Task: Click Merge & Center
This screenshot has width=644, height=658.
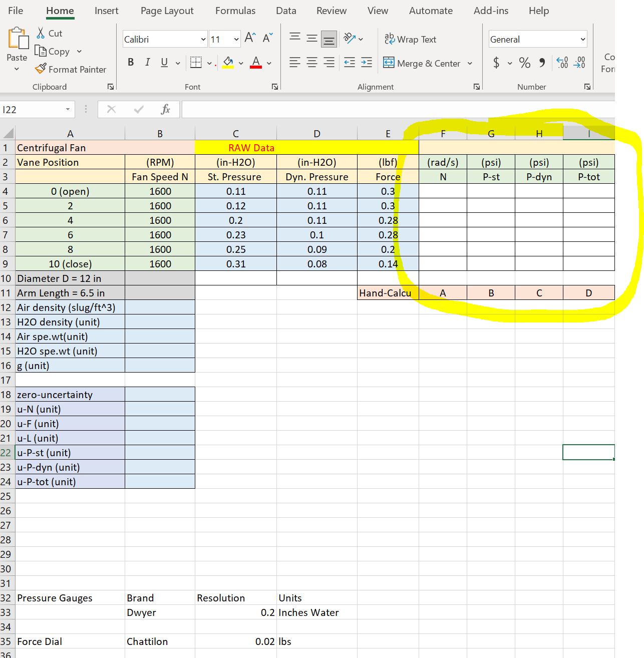Action: click(x=423, y=63)
